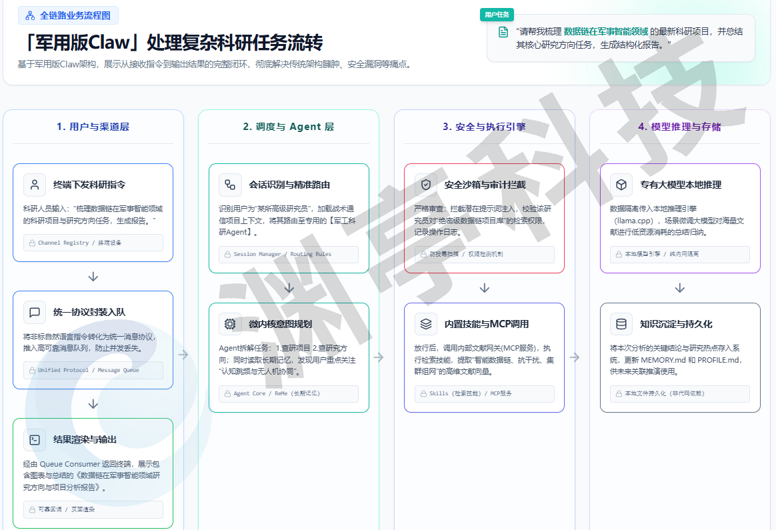Click the routing icon beside 会话识别与精准路由
Screen dimensions: 776x532
click(230, 185)
